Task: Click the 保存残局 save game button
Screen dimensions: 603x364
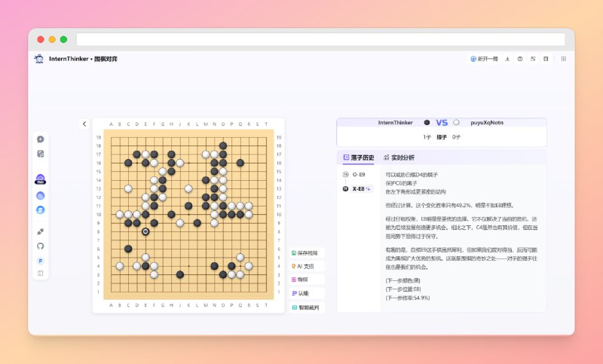Action: pos(306,253)
